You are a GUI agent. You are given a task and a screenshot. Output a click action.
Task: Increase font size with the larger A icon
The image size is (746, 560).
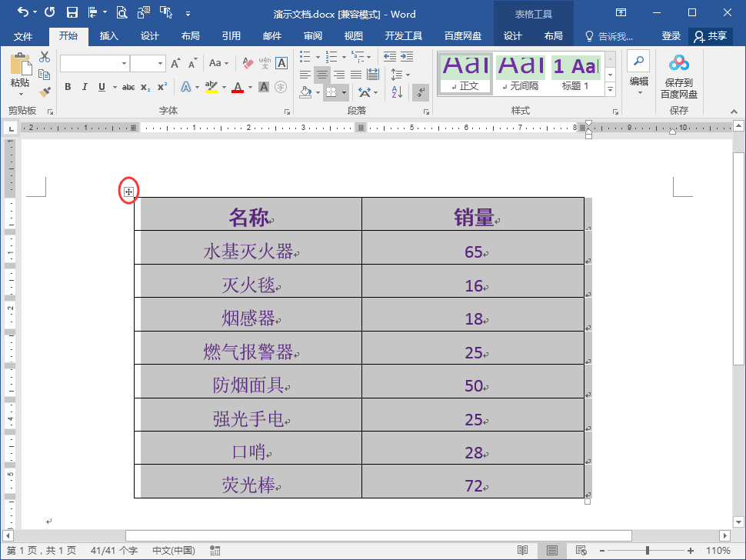point(175,63)
